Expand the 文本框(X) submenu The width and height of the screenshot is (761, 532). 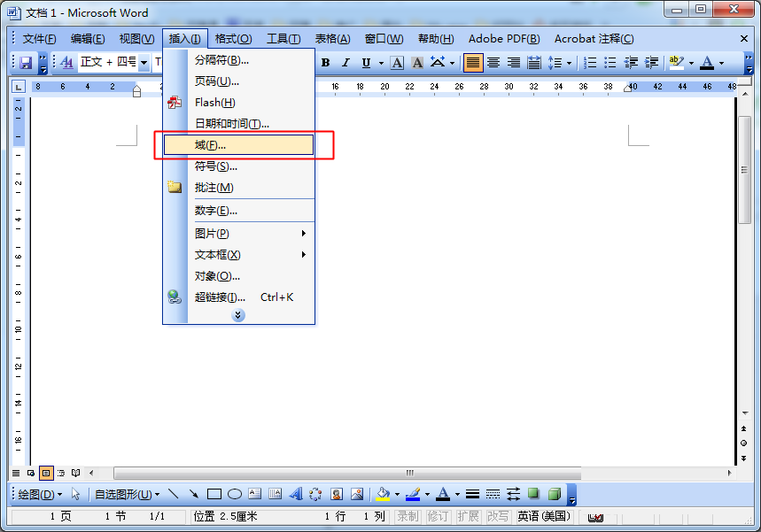(x=239, y=255)
